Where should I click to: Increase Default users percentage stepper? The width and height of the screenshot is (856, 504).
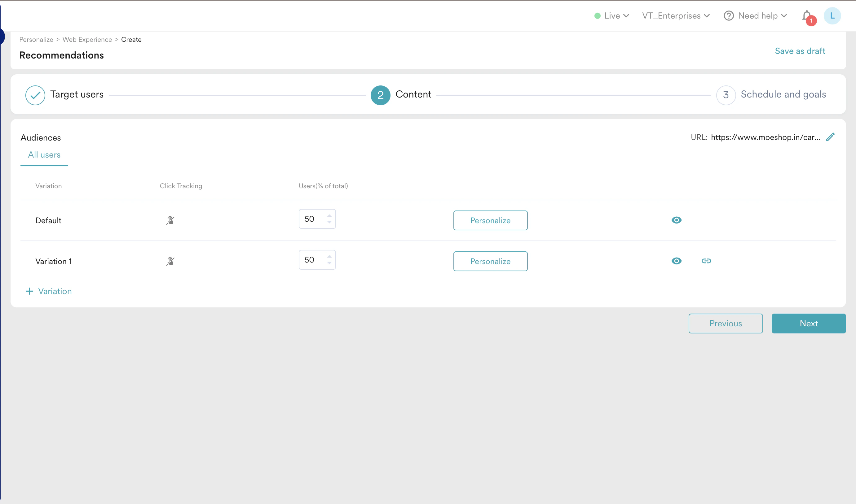(329, 216)
